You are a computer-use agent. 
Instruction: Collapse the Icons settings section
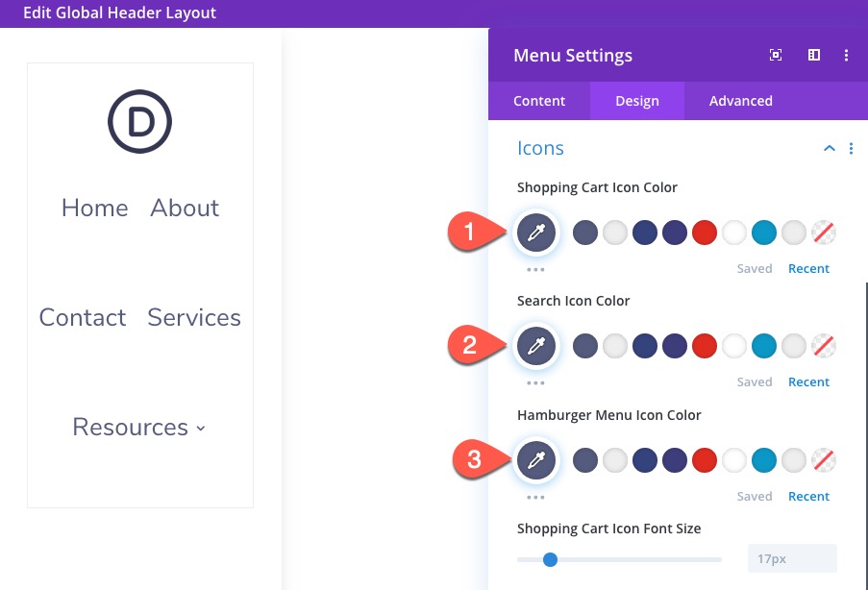pyautogui.click(x=829, y=148)
